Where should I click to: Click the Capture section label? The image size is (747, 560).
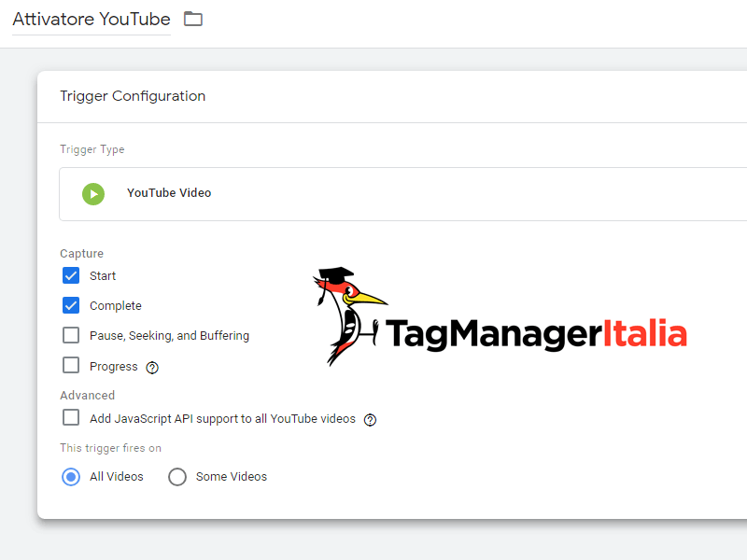pyautogui.click(x=81, y=254)
